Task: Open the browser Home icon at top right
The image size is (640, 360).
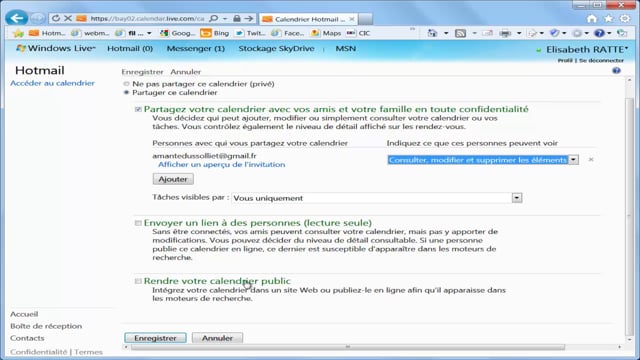Action: [x=592, y=18]
